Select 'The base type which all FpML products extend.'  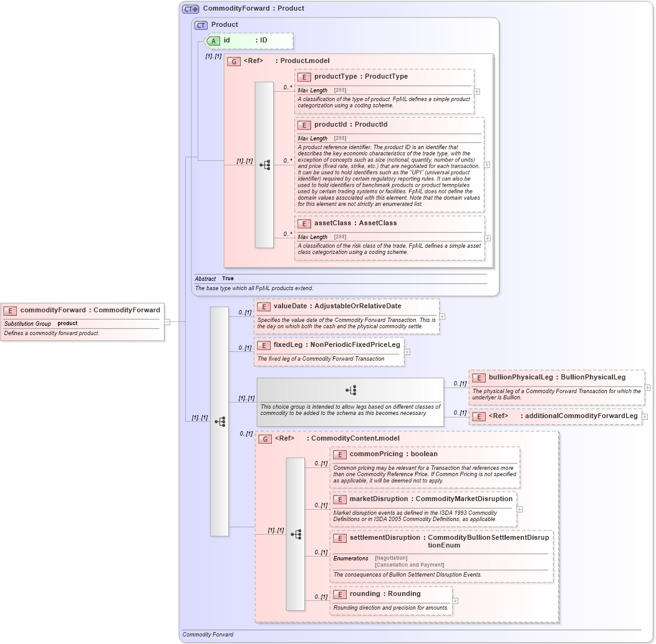point(254,288)
